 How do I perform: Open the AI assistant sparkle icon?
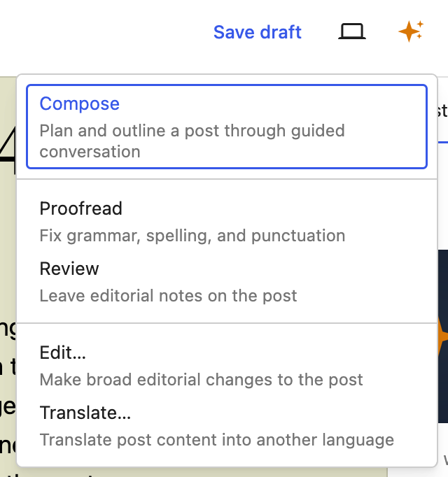(410, 31)
